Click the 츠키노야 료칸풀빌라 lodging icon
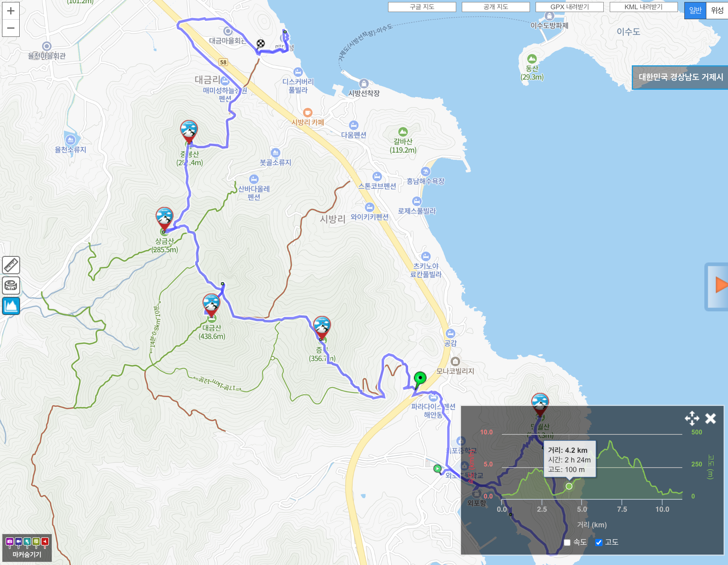Image resolution: width=728 pixels, height=565 pixels. [x=426, y=256]
